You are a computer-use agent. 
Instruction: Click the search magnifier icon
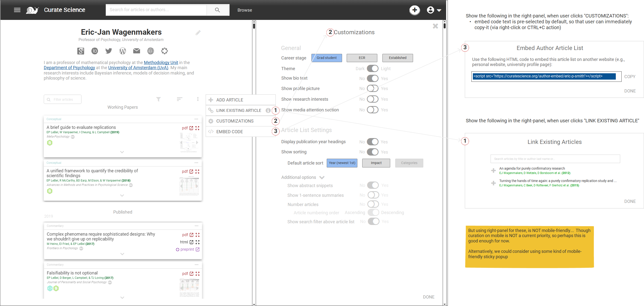click(x=217, y=10)
